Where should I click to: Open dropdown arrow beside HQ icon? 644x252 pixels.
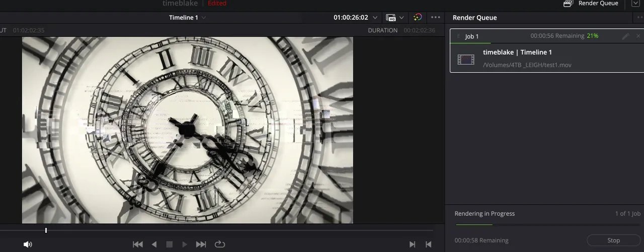tap(401, 18)
